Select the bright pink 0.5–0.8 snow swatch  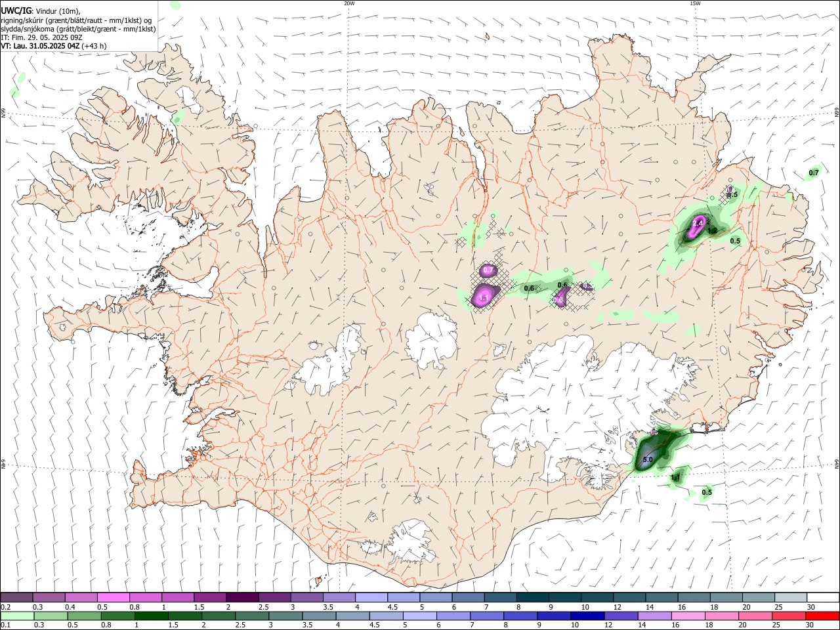pyautogui.click(x=113, y=597)
